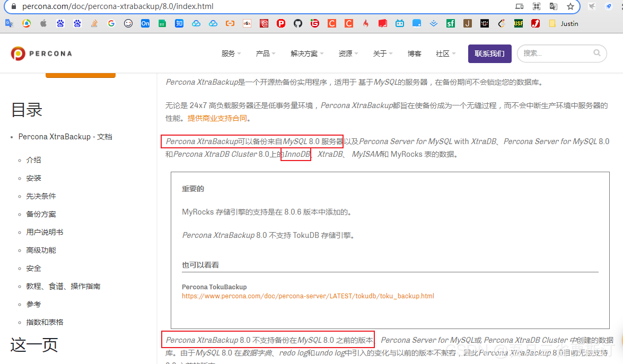Screen dimensions: 623x364
Task: Open the green 'sf' SegmentFault bookmark
Action: [x=451, y=23]
